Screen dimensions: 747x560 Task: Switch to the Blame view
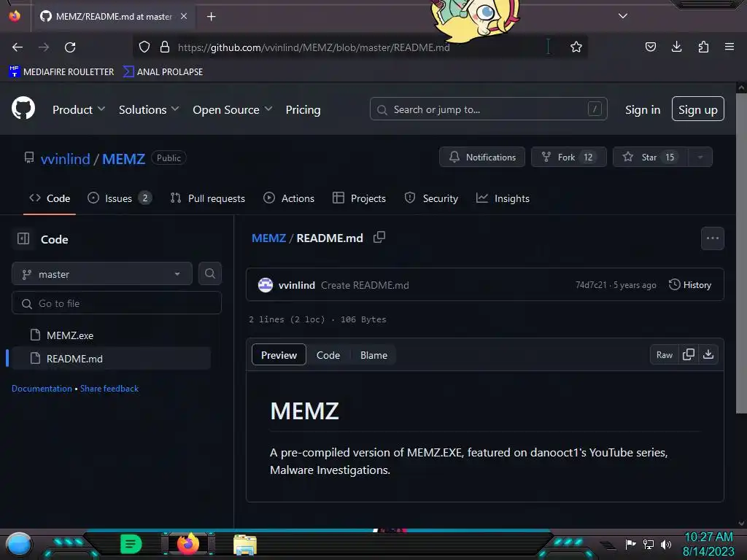[x=374, y=355]
